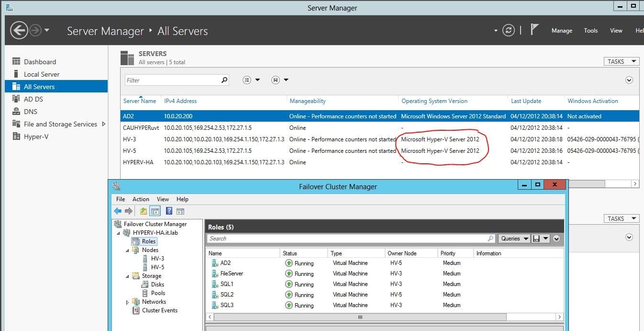Collapse the Nodes tree branch
The image size is (644, 331).
[x=127, y=250]
